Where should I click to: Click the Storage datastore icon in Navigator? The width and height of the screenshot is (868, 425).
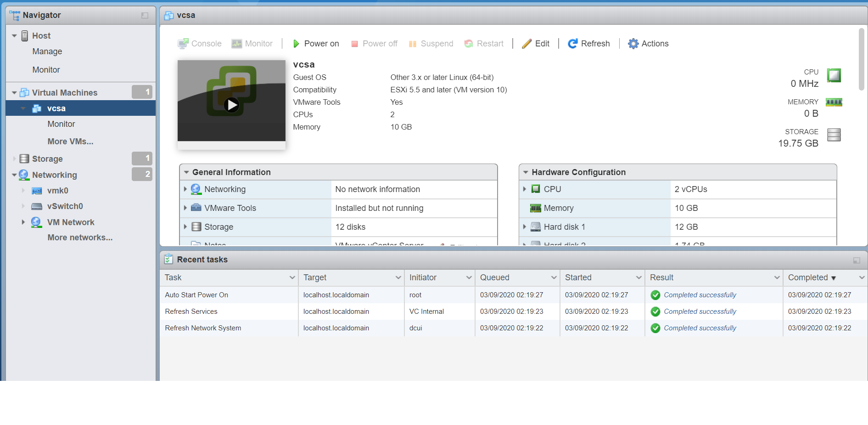pos(24,159)
